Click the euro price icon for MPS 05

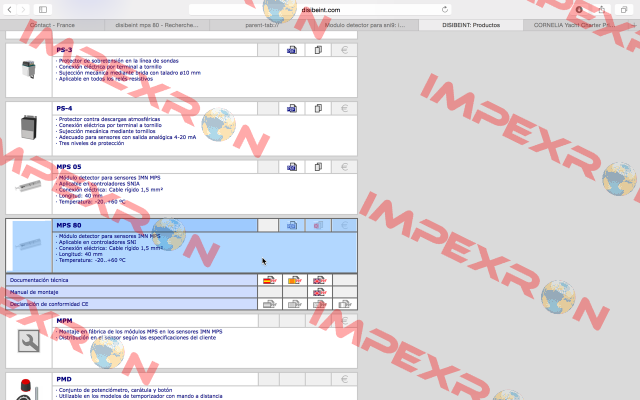coord(344,167)
